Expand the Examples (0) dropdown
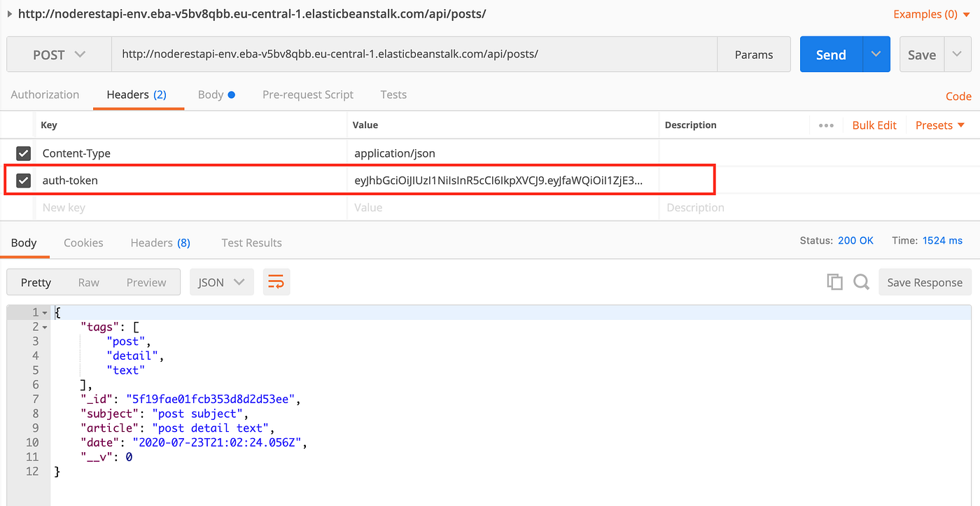Screen dimensions: 980x506 (930, 14)
